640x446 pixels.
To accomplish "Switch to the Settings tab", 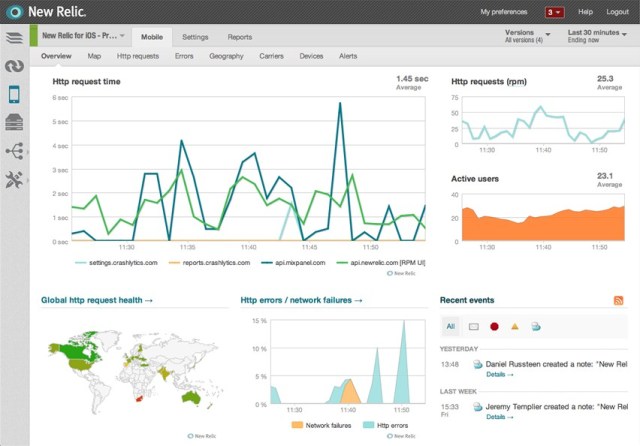I will pyautogui.click(x=195, y=36).
